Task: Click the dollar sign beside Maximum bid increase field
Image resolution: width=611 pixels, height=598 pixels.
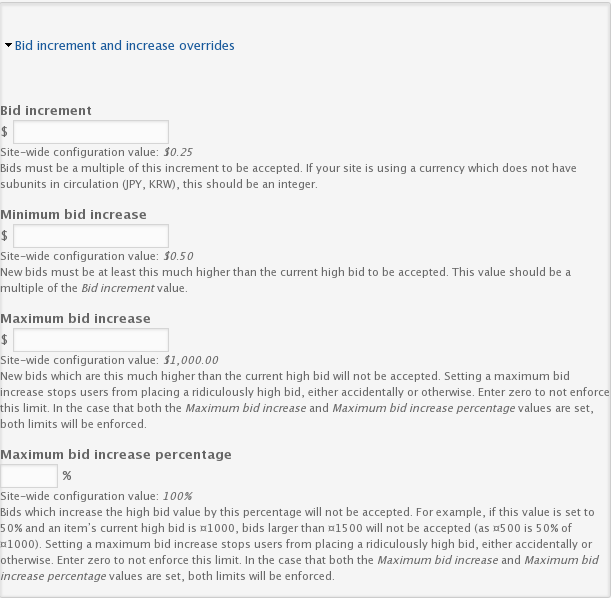Action: [x=4, y=340]
